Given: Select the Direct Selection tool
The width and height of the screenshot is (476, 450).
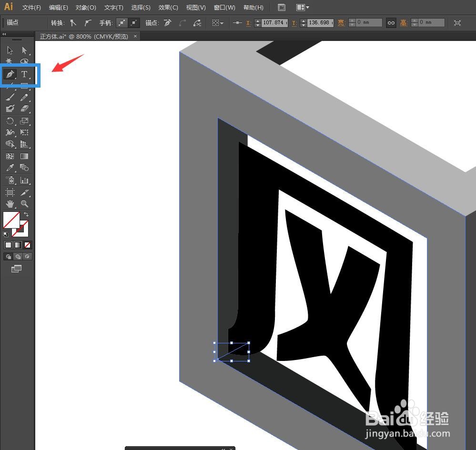Looking at the screenshot, I should pyautogui.click(x=24, y=50).
